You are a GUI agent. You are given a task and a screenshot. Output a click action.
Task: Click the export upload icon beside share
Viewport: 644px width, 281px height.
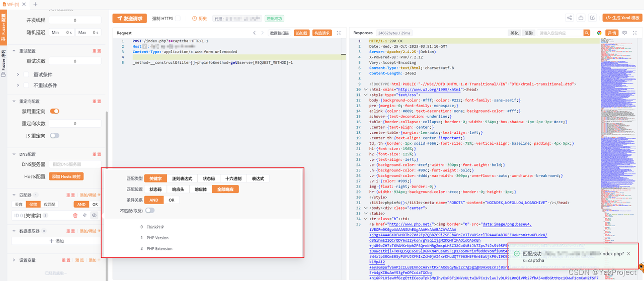tap(581, 18)
